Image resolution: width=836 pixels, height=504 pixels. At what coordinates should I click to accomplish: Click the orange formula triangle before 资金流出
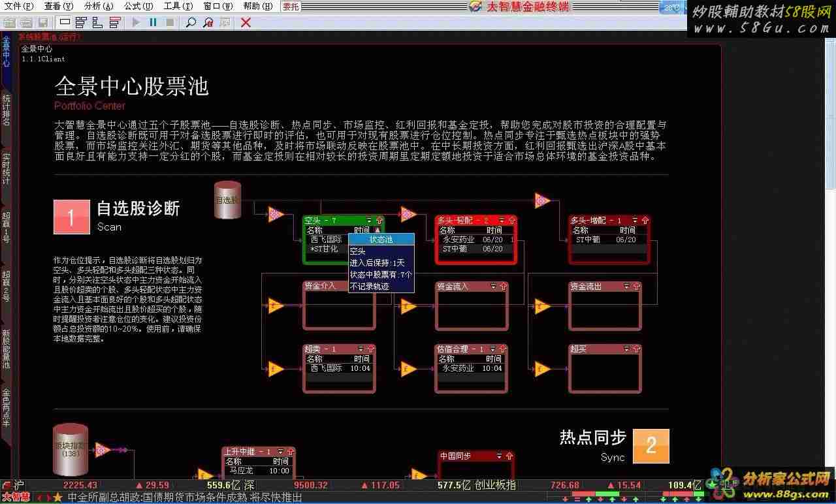(x=542, y=306)
